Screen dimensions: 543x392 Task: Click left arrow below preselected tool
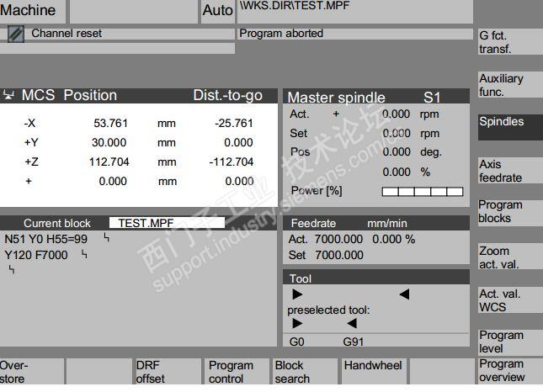coord(352,324)
